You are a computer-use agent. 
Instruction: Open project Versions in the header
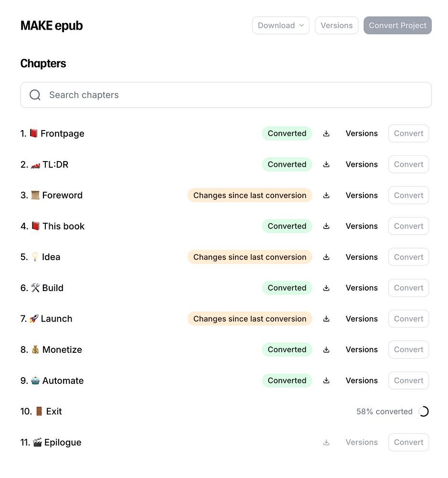tap(336, 26)
